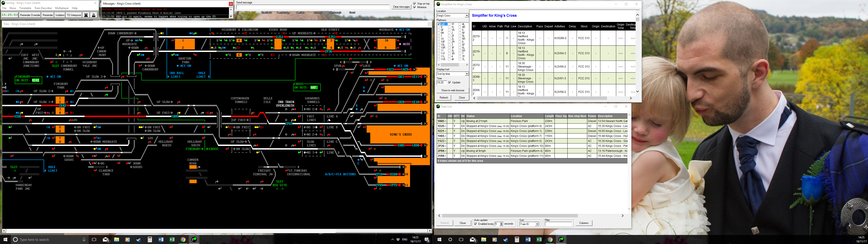The image size is (868, 244).
Task: Open the Show menu
Action: click(13, 8)
